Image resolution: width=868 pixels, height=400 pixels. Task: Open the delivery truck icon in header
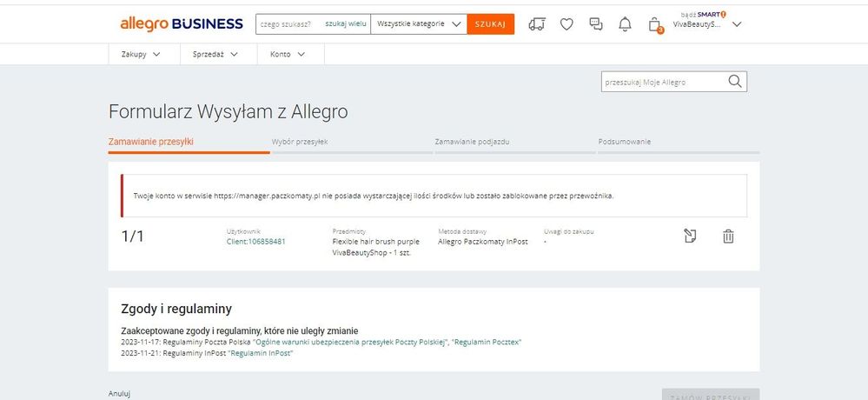tap(537, 24)
